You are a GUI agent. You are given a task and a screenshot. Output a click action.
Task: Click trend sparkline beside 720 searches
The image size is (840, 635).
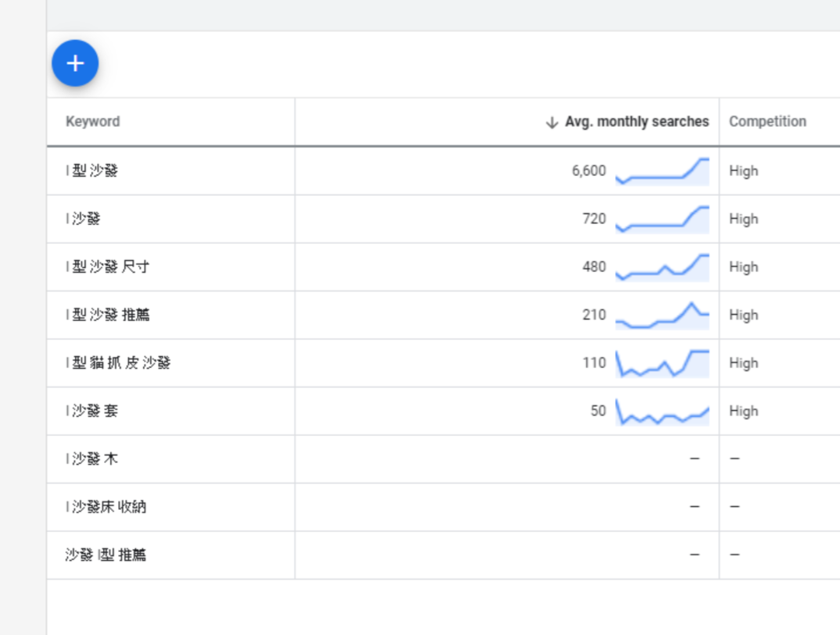(662, 219)
